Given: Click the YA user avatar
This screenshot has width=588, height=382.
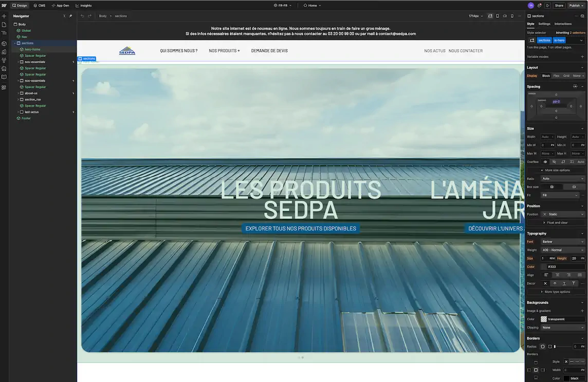Looking at the screenshot, I should click(x=531, y=6).
